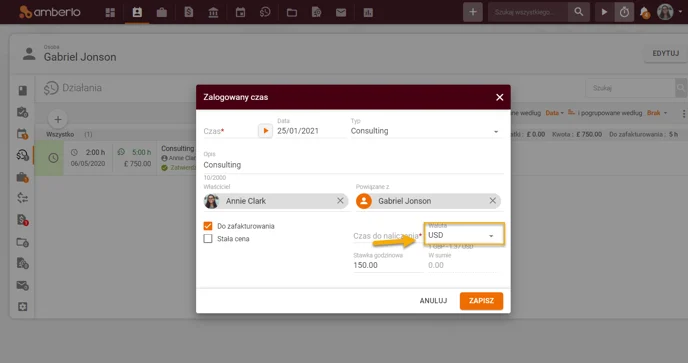The width and height of the screenshot is (688, 363).
Task: Click the Opis field with Consulting text
Action: tap(353, 165)
